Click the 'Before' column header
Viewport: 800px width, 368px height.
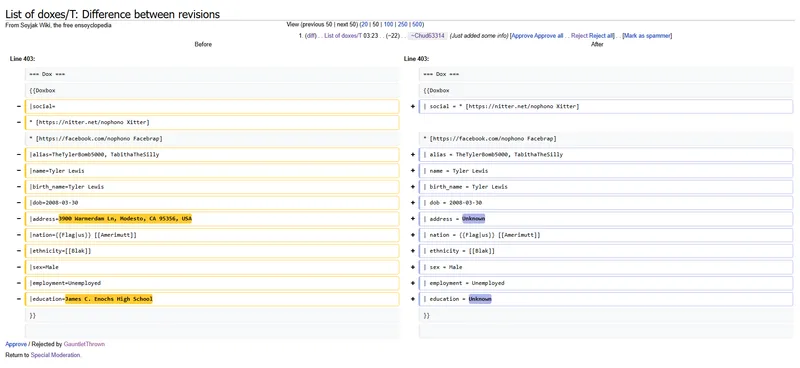[x=203, y=44]
